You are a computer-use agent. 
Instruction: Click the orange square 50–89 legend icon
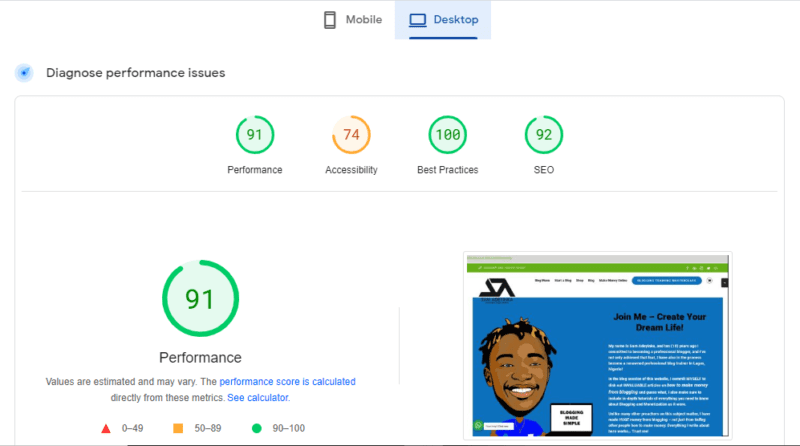(178, 428)
